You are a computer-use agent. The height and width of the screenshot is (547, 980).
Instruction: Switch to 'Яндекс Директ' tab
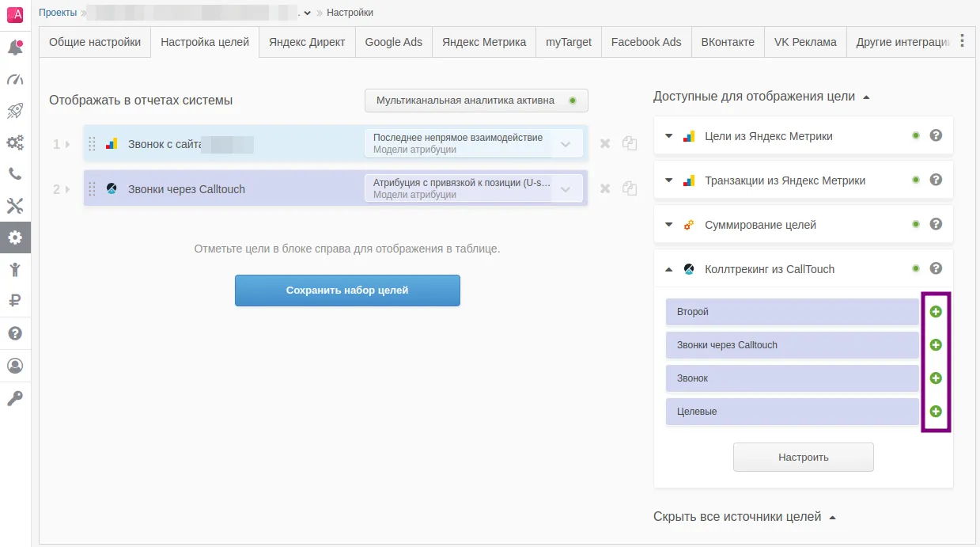[x=307, y=42]
